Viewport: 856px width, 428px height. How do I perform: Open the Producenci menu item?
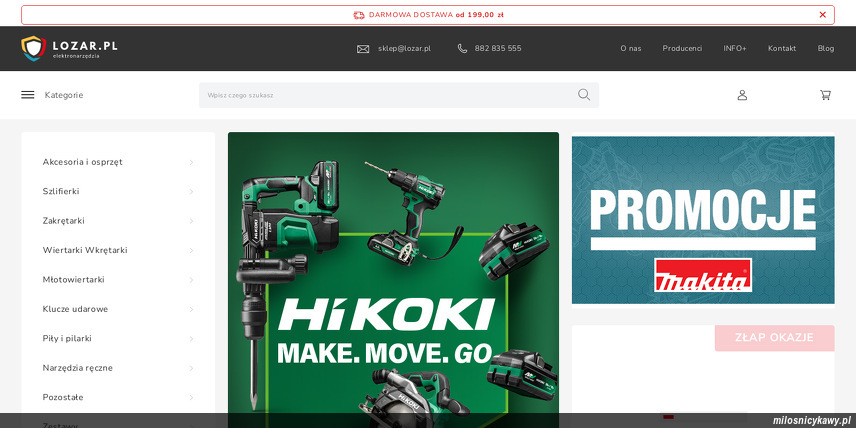click(682, 49)
